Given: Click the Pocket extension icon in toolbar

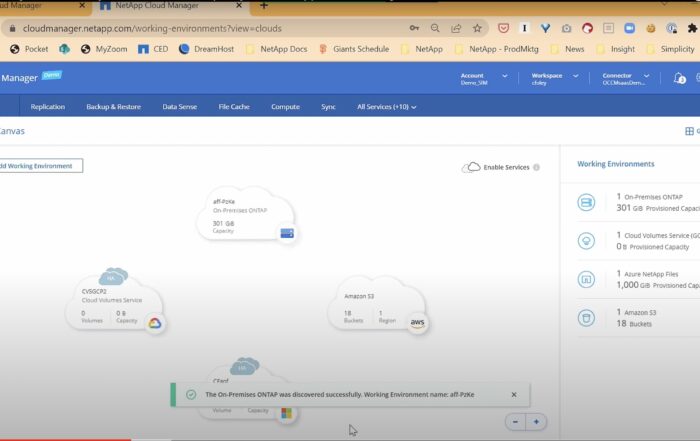Looking at the screenshot, I should 502,29.
